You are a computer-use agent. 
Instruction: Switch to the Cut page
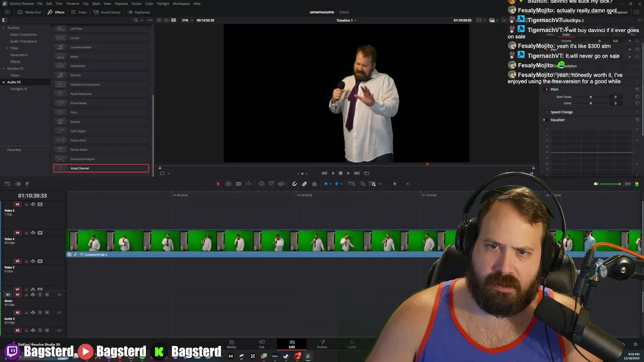tap(262, 344)
